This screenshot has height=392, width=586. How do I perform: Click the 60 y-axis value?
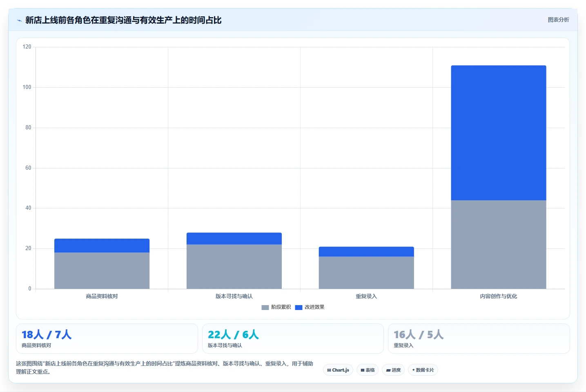28,168
